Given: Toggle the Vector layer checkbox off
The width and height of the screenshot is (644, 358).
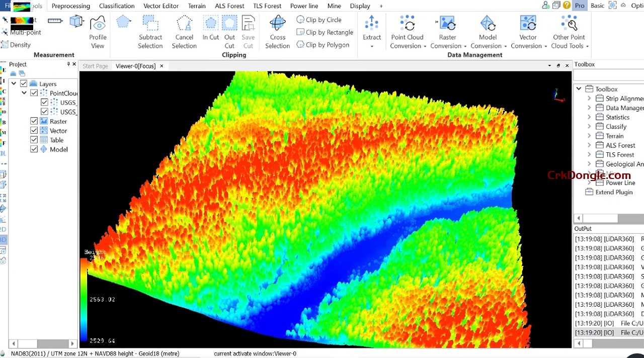Looking at the screenshot, I should (34, 130).
